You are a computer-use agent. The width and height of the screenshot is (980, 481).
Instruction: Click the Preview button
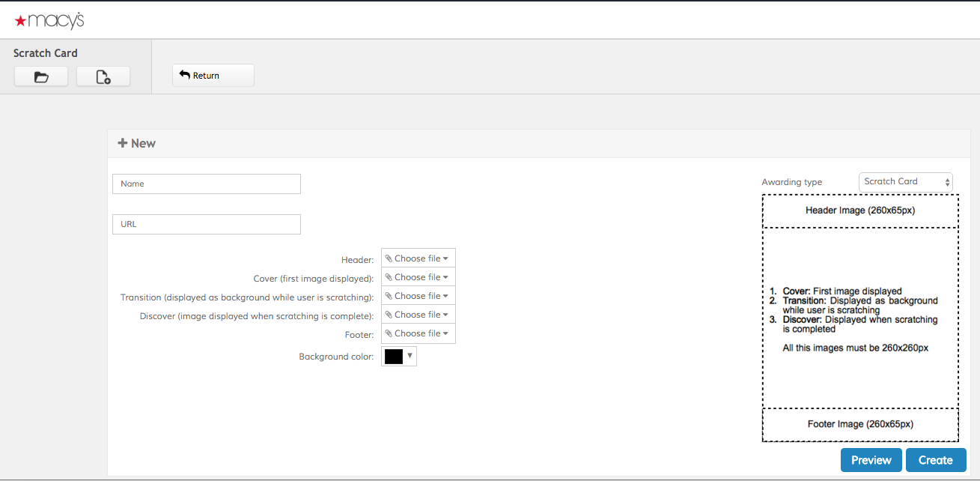871,460
